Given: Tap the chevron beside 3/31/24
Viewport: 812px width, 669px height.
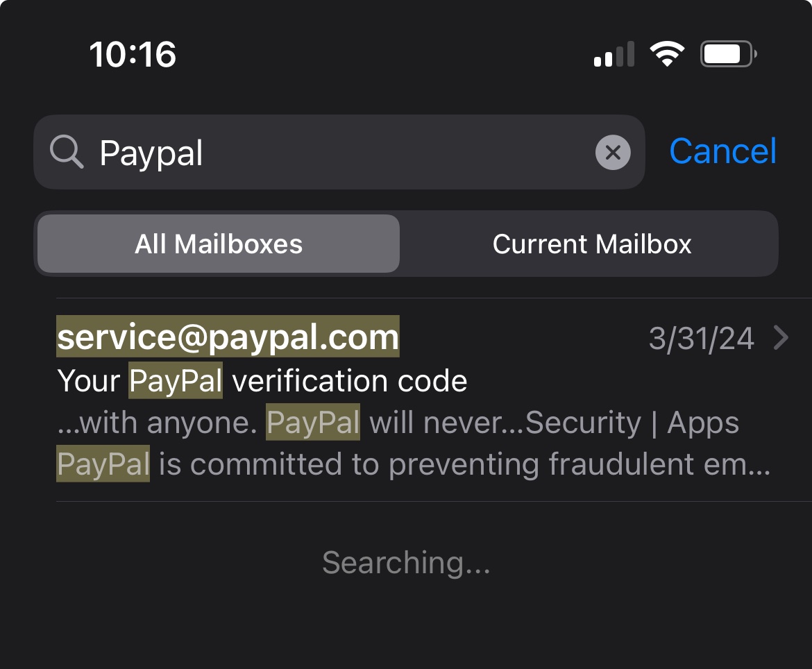Looking at the screenshot, I should tap(781, 337).
